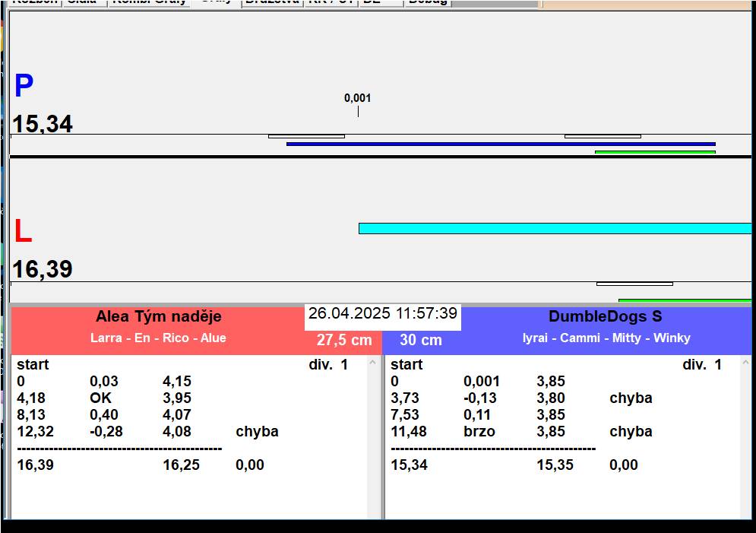Screen dimensions: 756x533
Task: Click Larra - En - Rico - Alue dog list
Action: point(158,338)
